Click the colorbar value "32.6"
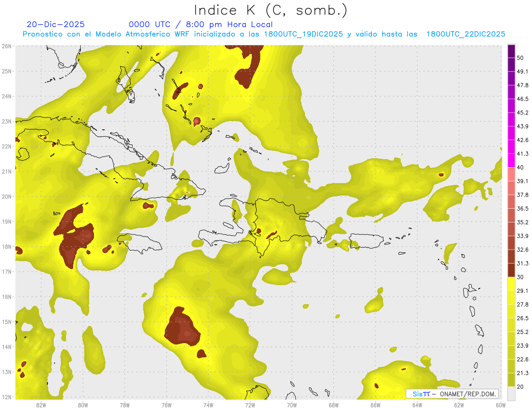 pyautogui.click(x=523, y=250)
